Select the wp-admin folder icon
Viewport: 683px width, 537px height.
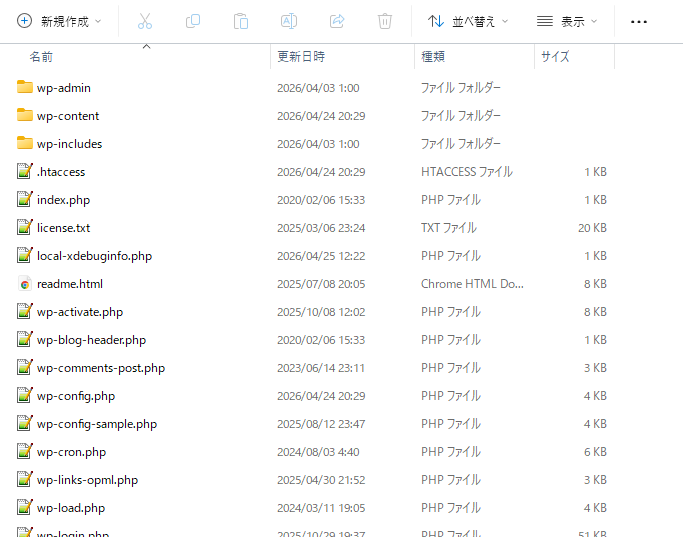tap(25, 88)
